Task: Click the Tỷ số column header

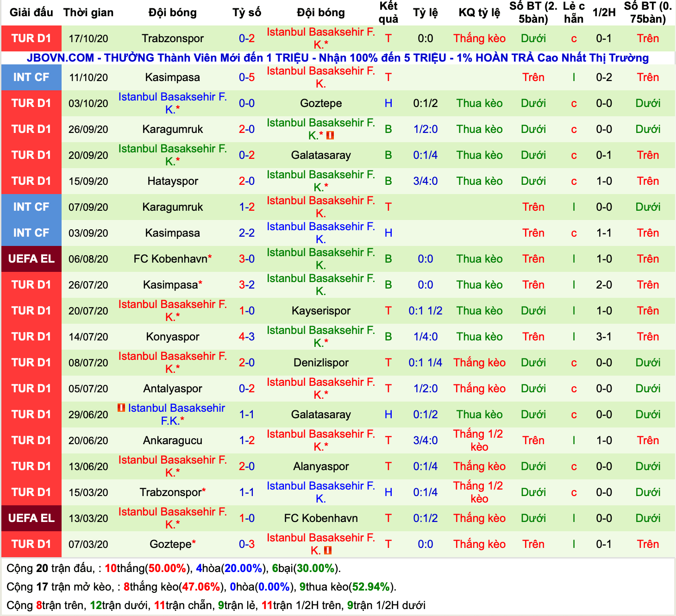Action: click(247, 13)
